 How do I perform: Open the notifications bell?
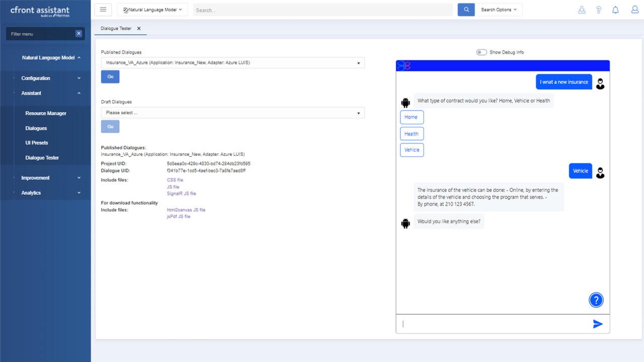click(615, 10)
